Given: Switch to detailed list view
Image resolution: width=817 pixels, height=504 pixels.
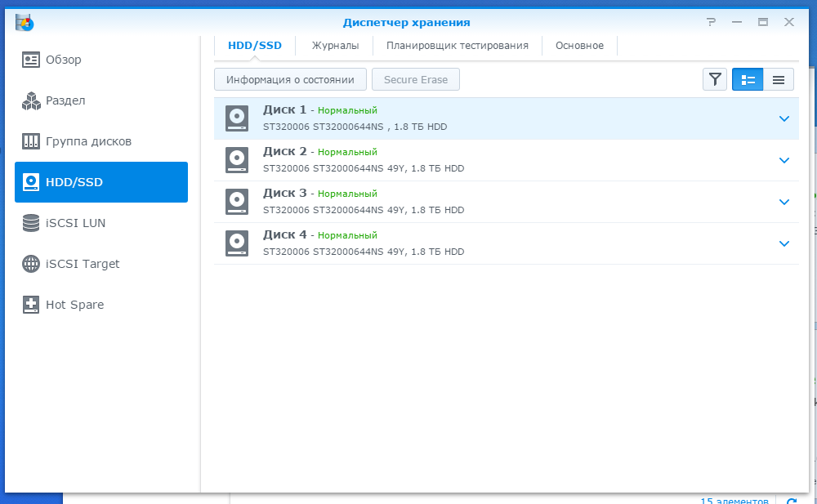Looking at the screenshot, I should 748,79.
